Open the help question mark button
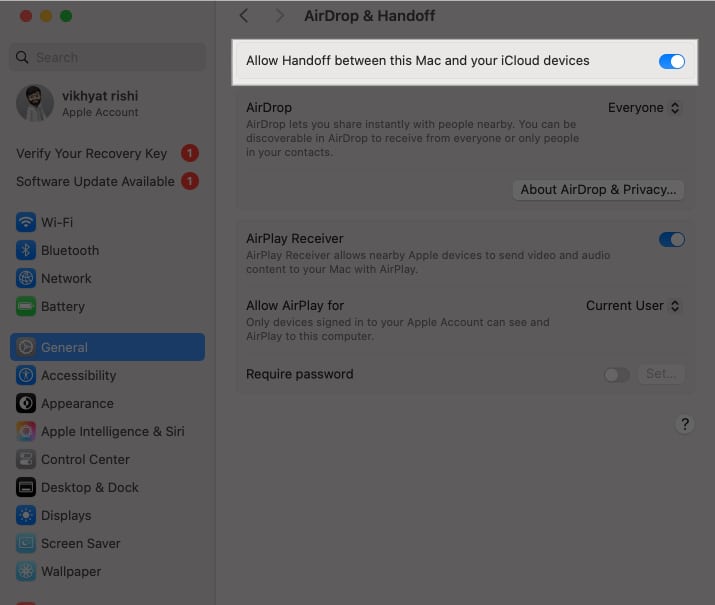715x605 pixels. point(684,424)
